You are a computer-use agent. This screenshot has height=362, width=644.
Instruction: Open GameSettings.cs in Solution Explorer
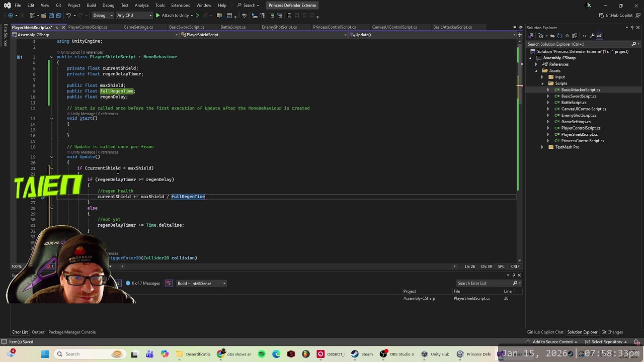pos(576,122)
